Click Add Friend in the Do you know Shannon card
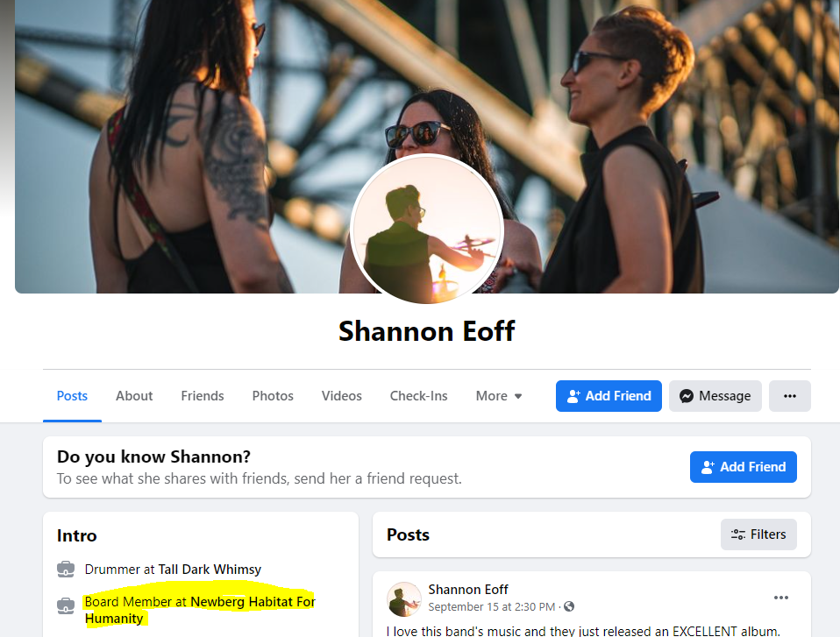This screenshot has height=637, width=840. tap(743, 467)
